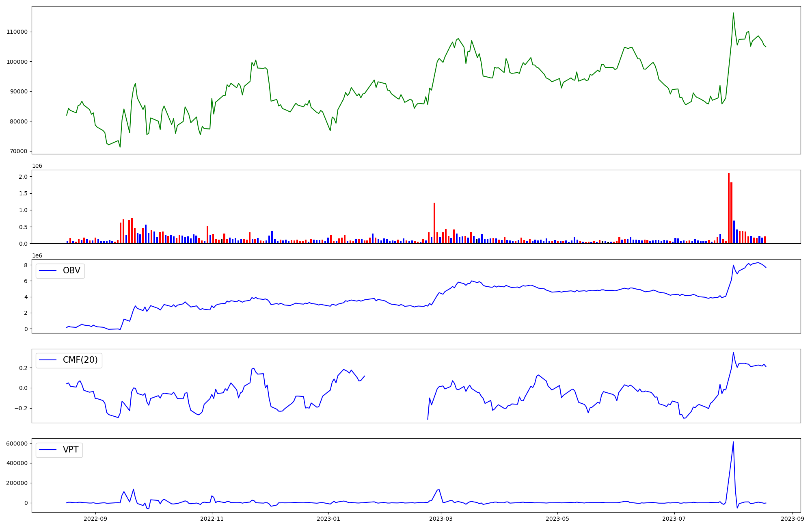Click the 2023-07 x-axis date label
Image resolution: width=812 pixels, height=528 pixels.
(x=674, y=519)
